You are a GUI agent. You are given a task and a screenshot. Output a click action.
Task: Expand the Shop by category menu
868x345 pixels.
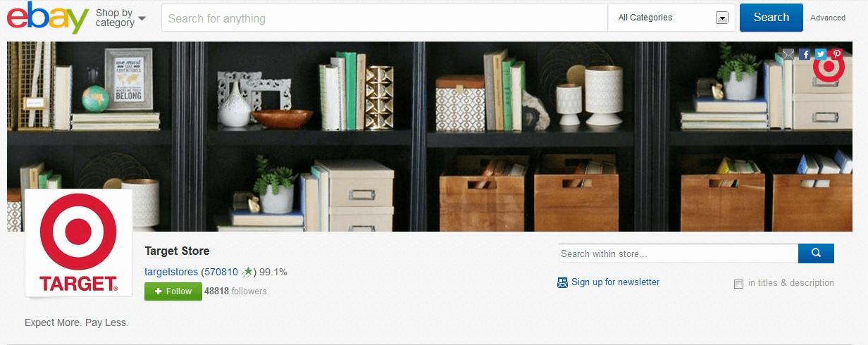point(120,18)
